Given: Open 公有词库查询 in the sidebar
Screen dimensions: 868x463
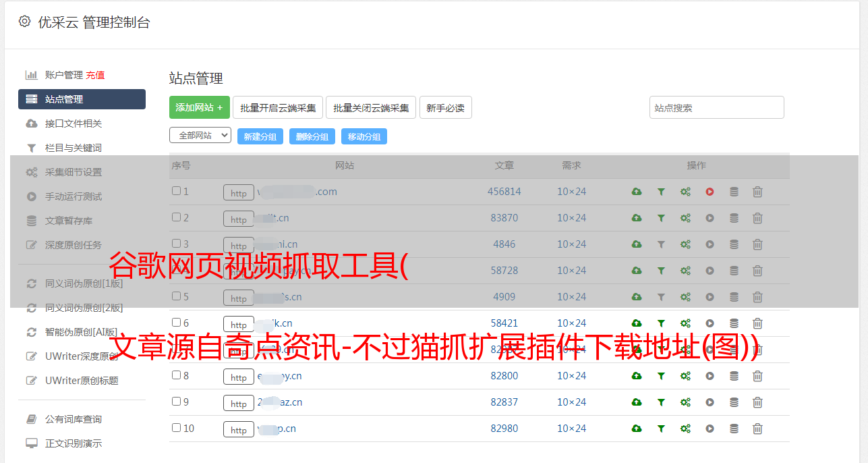Looking at the screenshot, I should click(x=74, y=420).
